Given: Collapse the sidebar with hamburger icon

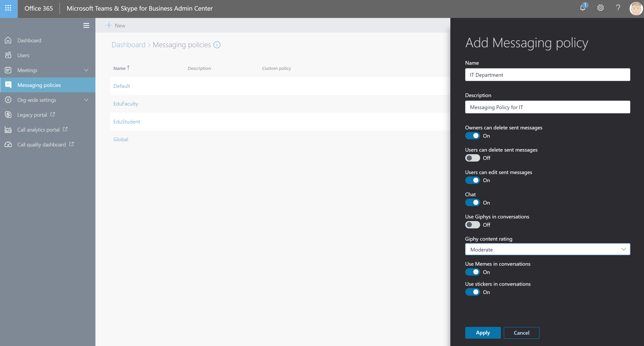Looking at the screenshot, I should click(86, 26).
